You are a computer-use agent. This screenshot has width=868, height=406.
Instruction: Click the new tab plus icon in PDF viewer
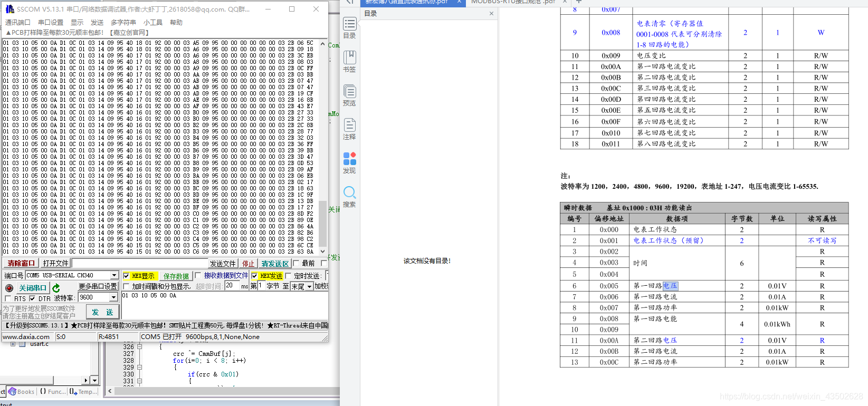(x=578, y=2)
